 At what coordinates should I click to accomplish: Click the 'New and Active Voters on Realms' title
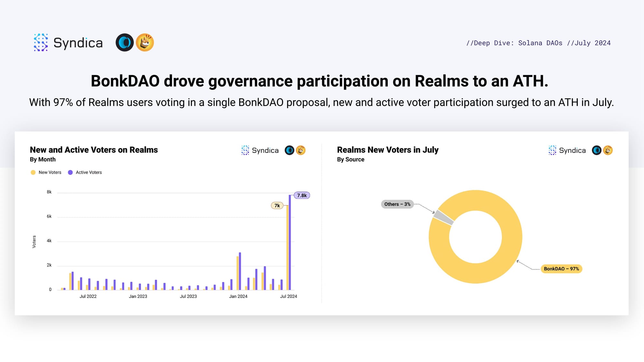pos(94,150)
